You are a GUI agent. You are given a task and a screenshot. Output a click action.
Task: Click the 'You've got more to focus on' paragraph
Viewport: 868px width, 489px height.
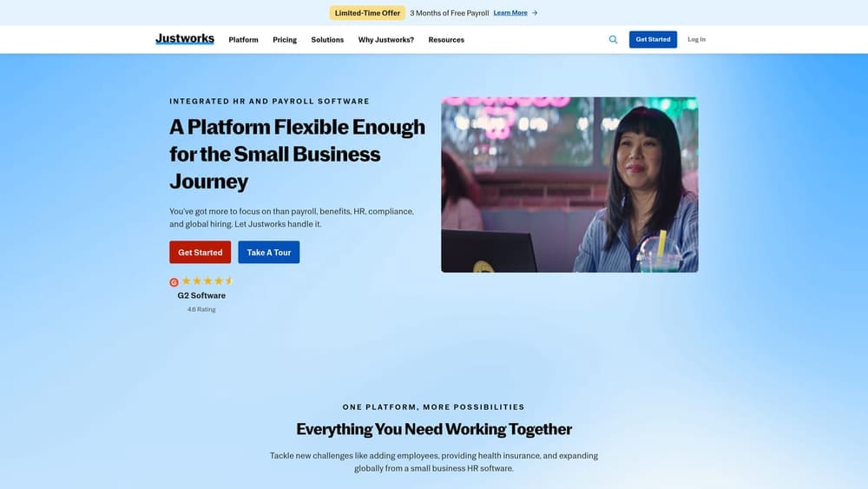tap(292, 218)
